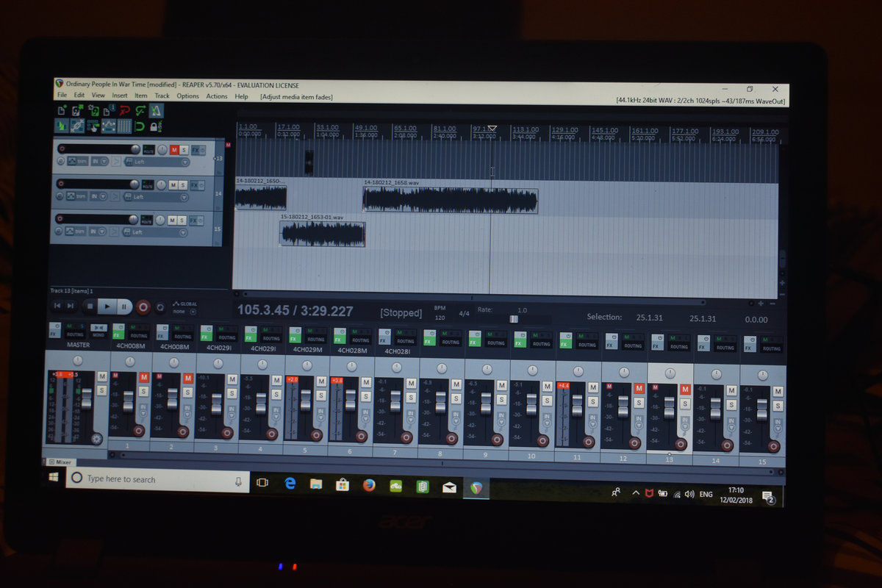
Task: Click the transport Record button
Action: (x=143, y=306)
